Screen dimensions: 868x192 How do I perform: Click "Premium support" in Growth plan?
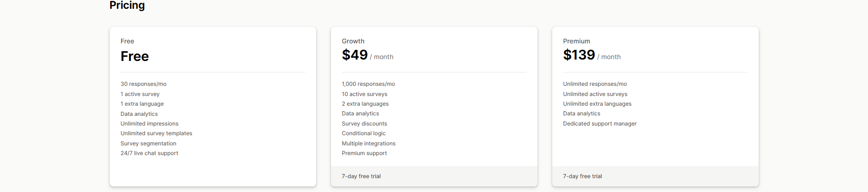click(364, 153)
